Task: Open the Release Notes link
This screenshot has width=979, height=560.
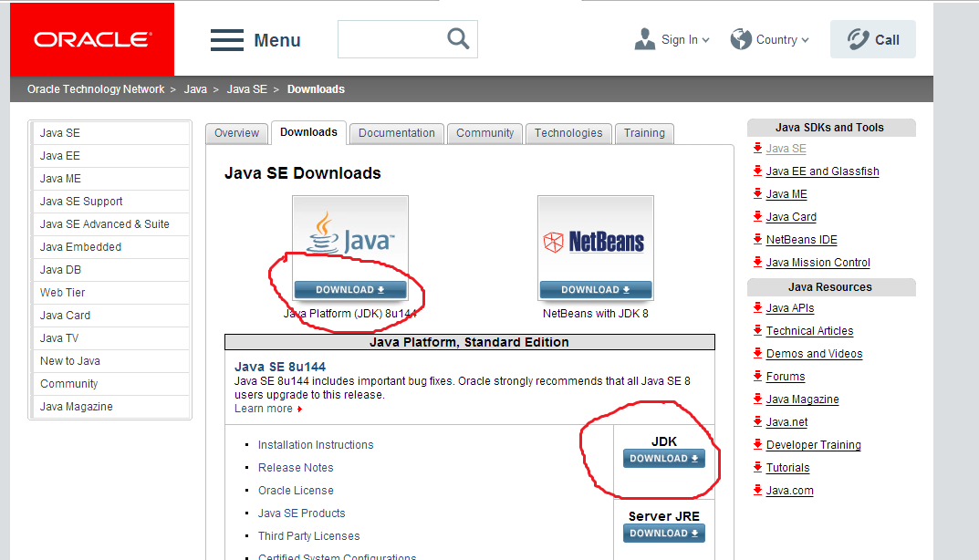Action: (x=296, y=468)
